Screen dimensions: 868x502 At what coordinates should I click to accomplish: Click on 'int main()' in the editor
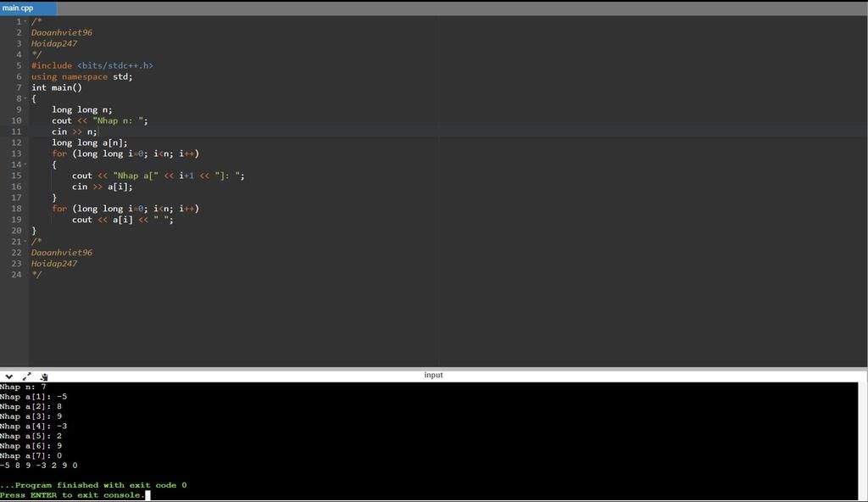point(57,87)
